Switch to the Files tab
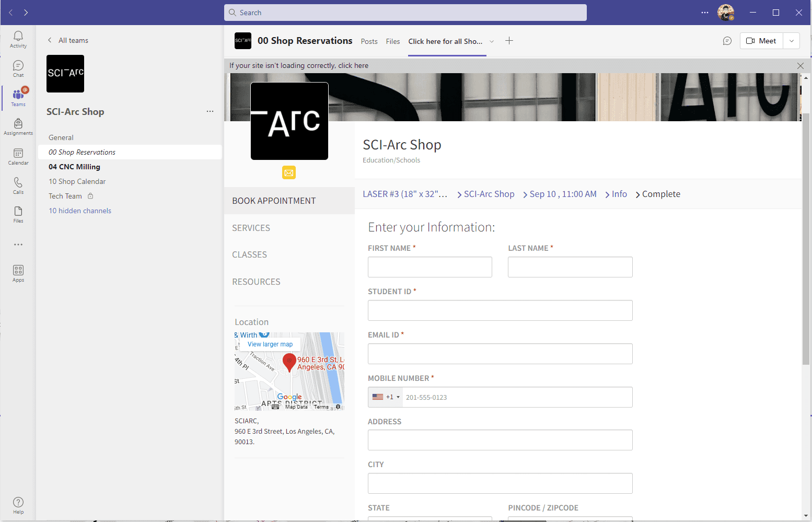 tap(393, 41)
